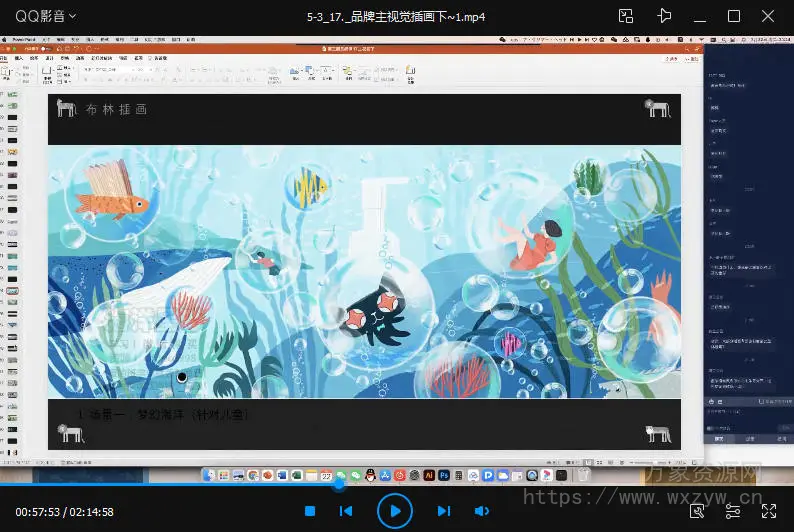Viewport: 794px width, 532px height.
Task: Stop the video playback
Action: click(310, 511)
